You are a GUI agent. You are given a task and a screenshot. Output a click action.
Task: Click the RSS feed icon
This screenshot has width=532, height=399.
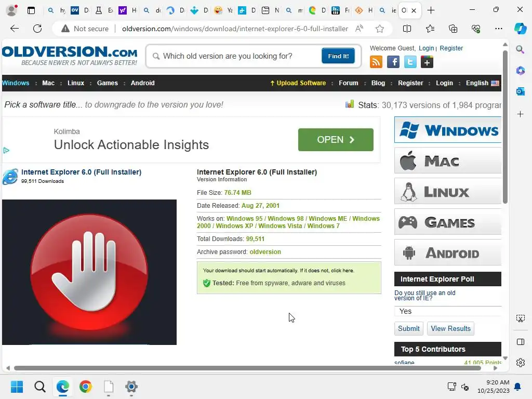376,62
